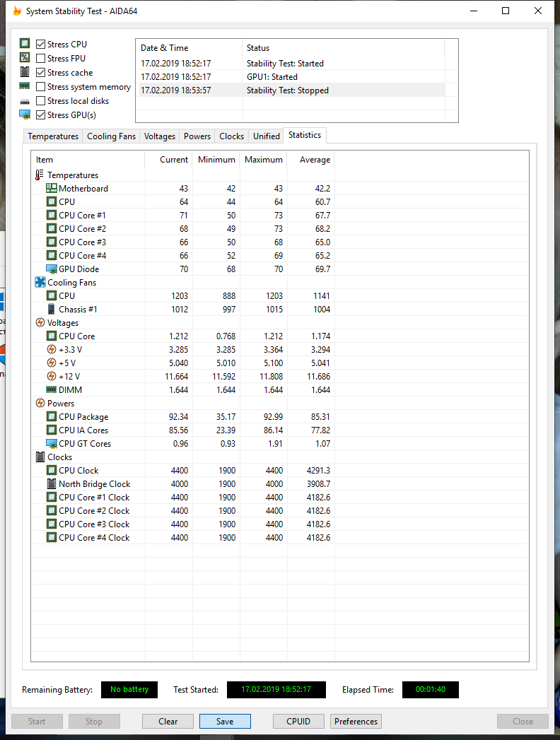Click the Minimum column header
The image size is (560, 740).
[x=216, y=160]
